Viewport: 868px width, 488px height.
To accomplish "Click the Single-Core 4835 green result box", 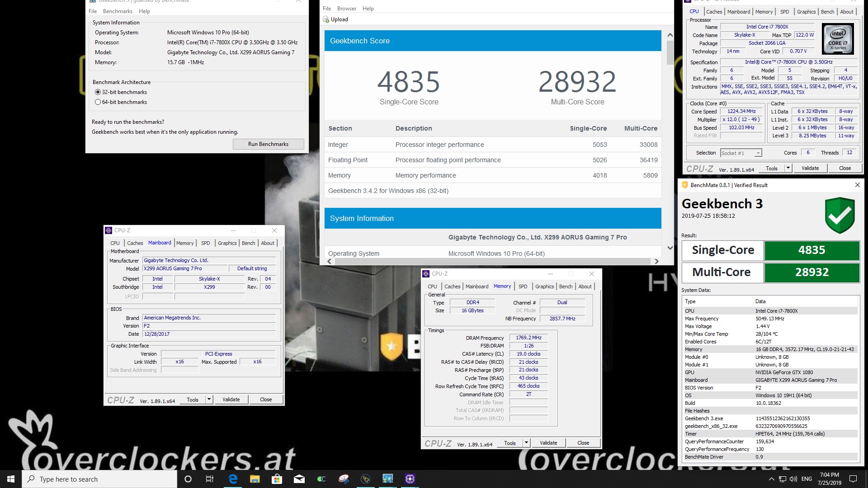I will point(811,250).
